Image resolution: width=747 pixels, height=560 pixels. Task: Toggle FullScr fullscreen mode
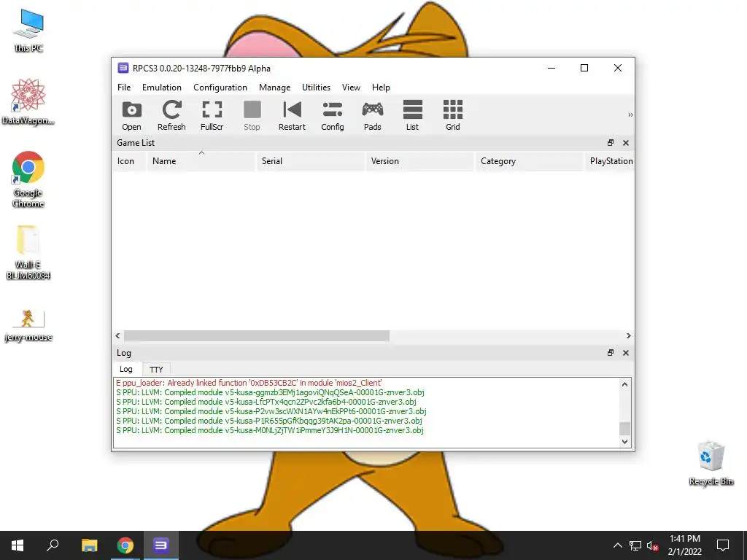click(x=212, y=116)
